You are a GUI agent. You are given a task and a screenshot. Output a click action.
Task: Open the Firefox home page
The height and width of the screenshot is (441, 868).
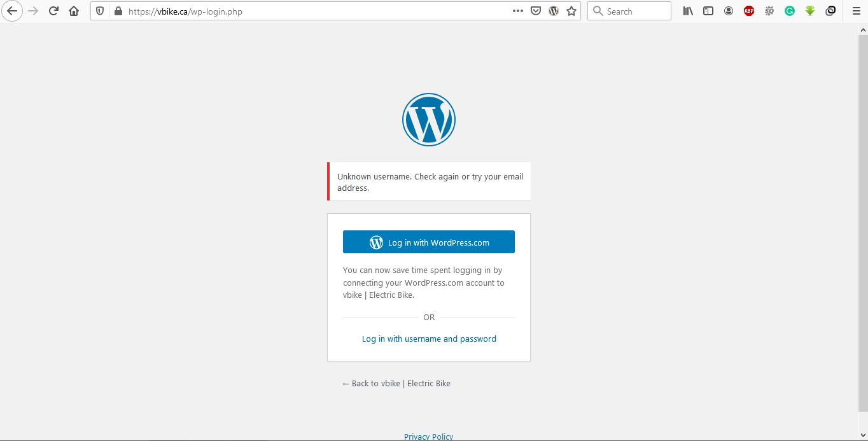(x=74, y=11)
